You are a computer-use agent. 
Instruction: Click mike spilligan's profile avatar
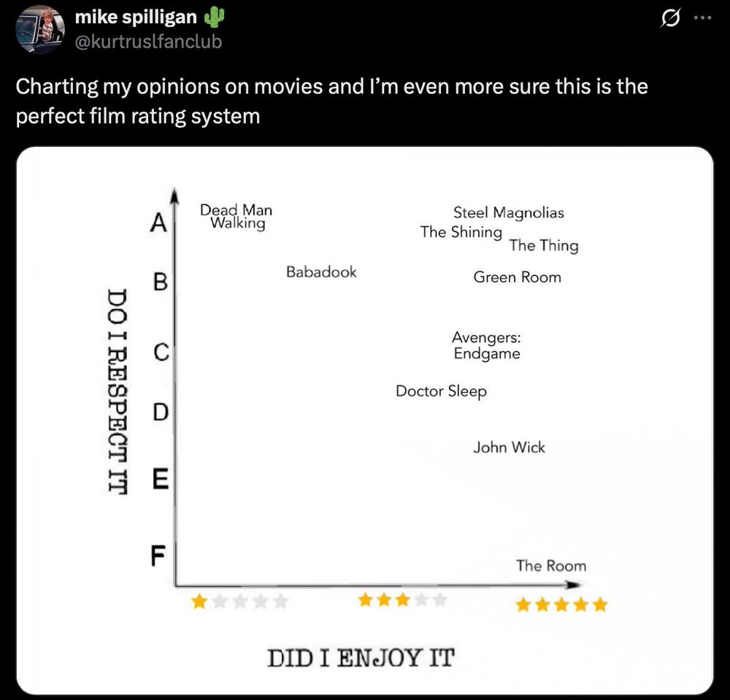(39, 29)
